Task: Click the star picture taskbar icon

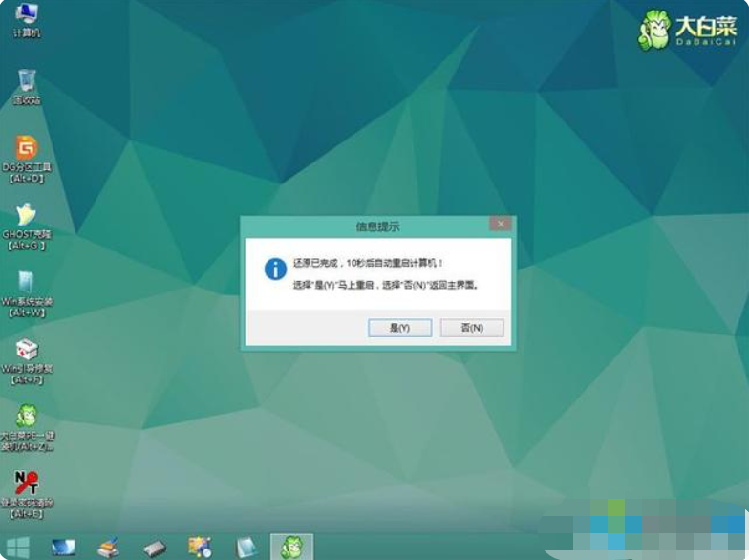Action: 200,547
